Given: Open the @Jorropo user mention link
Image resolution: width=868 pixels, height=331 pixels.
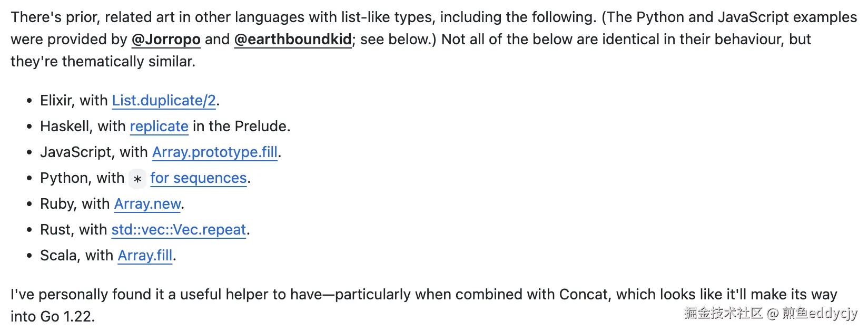Looking at the screenshot, I should [165, 40].
